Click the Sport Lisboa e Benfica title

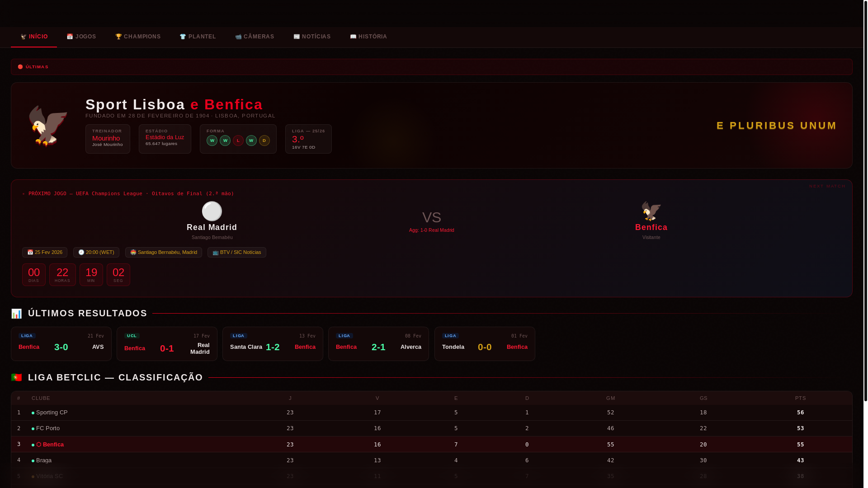click(174, 104)
